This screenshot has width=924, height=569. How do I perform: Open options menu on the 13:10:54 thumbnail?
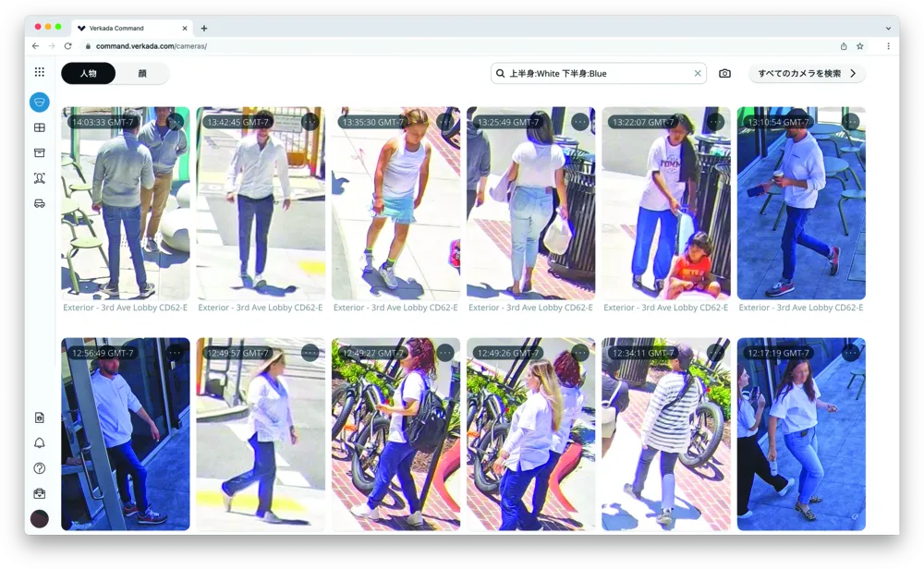click(850, 121)
